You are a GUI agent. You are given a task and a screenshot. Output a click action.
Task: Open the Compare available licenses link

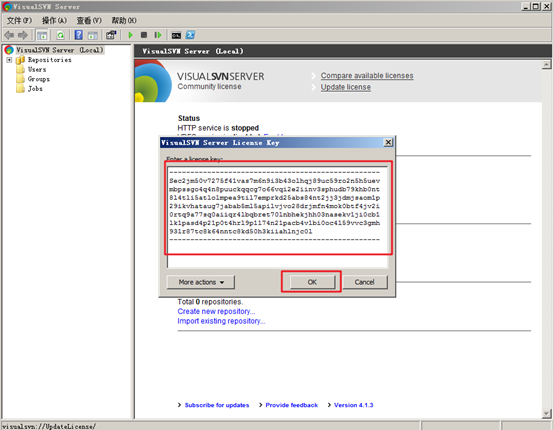[x=367, y=76]
